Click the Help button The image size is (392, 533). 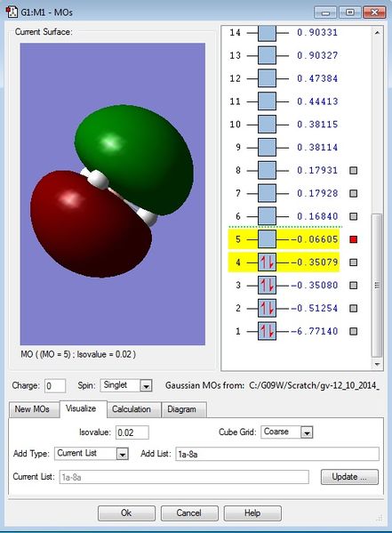[x=252, y=513]
